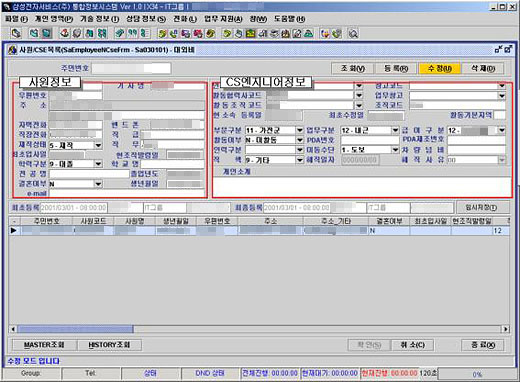The image size is (520, 382).
Task: Click the 전체진행: 00:00:00 status entry
Action: click(270, 373)
